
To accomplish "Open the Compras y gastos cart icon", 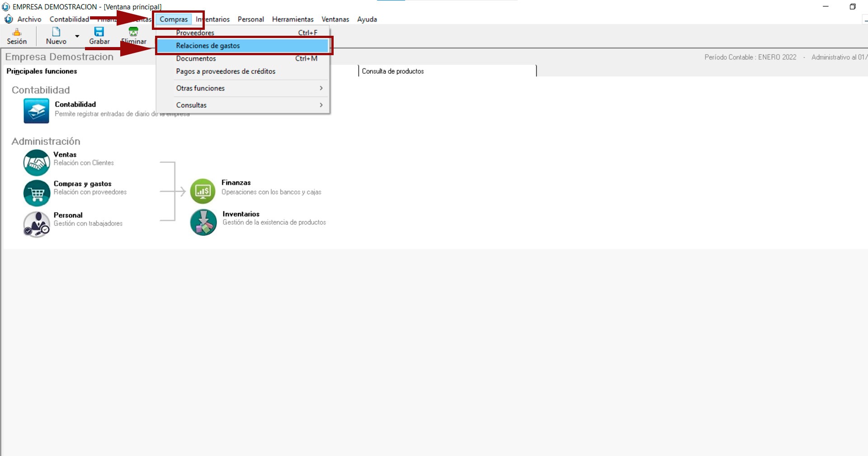I will click(x=37, y=193).
